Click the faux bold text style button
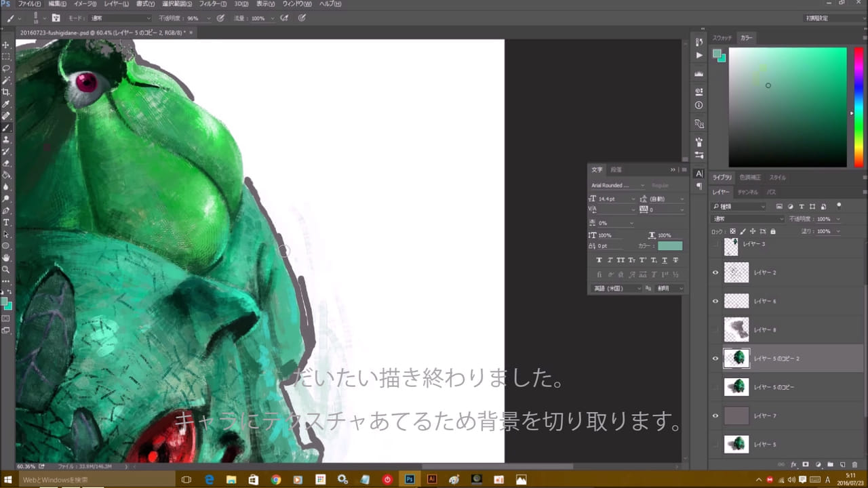The height and width of the screenshot is (488, 868). click(x=599, y=260)
